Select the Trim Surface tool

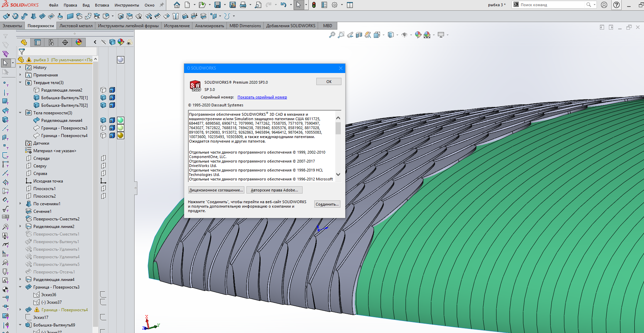coord(157,16)
